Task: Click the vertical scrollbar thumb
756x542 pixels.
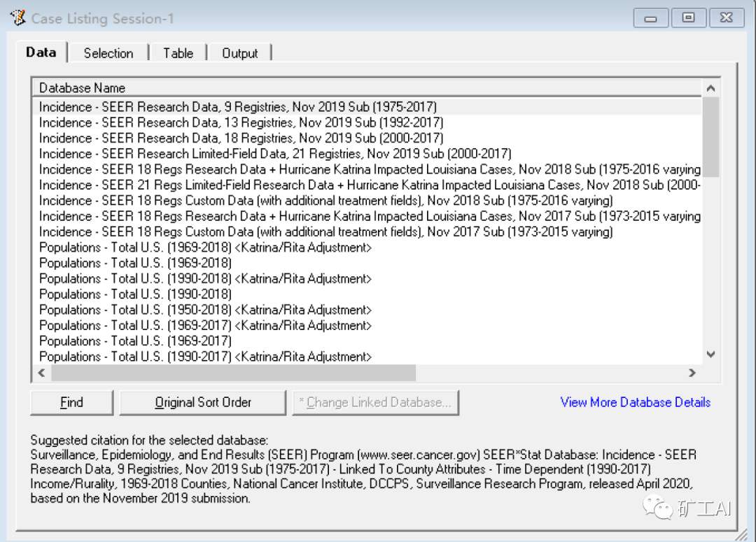Action: pos(710,137)
